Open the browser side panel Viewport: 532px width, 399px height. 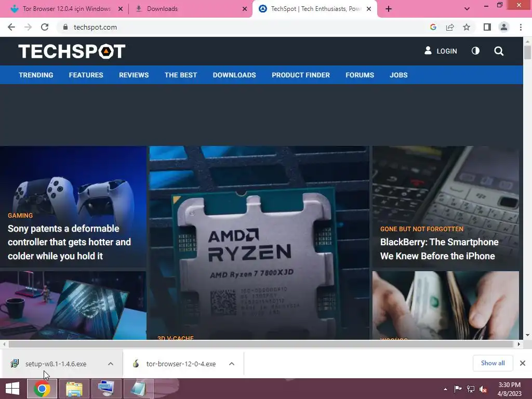pos(487,27)
